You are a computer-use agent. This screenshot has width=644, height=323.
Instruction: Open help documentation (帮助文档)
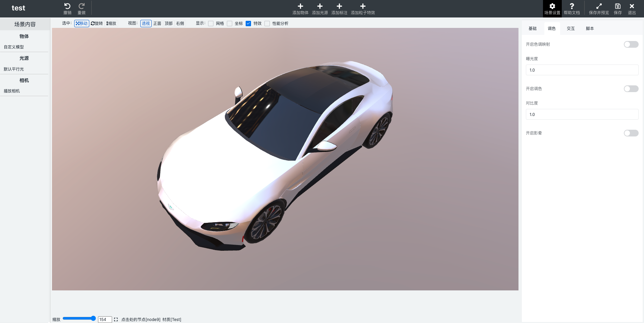(x=572, y=9)
